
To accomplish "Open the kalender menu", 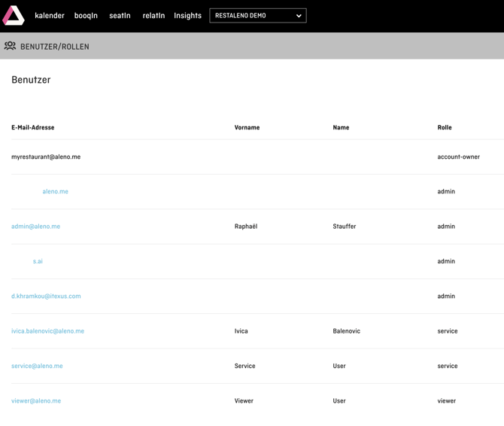I will pos(50,16).
